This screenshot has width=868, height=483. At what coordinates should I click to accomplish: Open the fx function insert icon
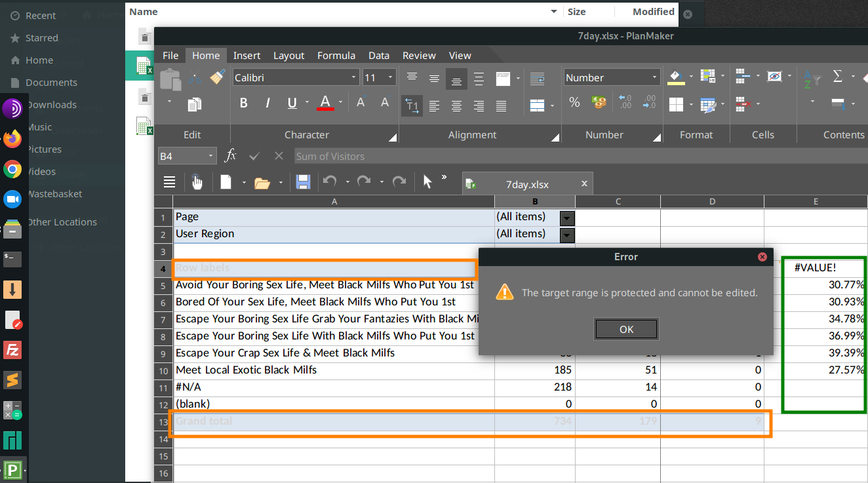(x=231, y=156)
